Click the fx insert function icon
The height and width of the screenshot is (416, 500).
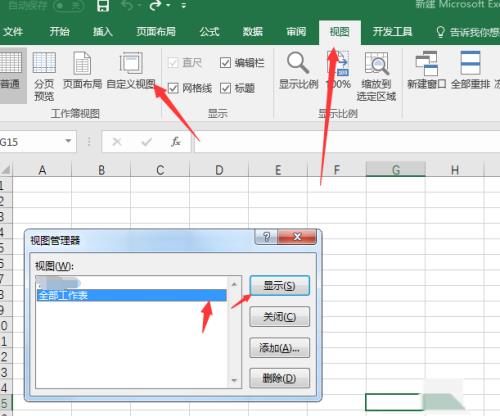176,142
